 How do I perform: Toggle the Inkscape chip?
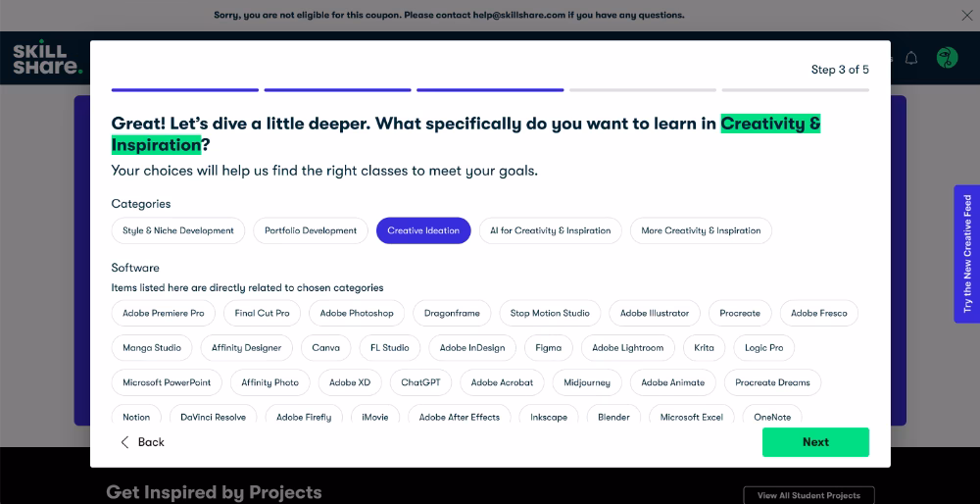point(549,415)
